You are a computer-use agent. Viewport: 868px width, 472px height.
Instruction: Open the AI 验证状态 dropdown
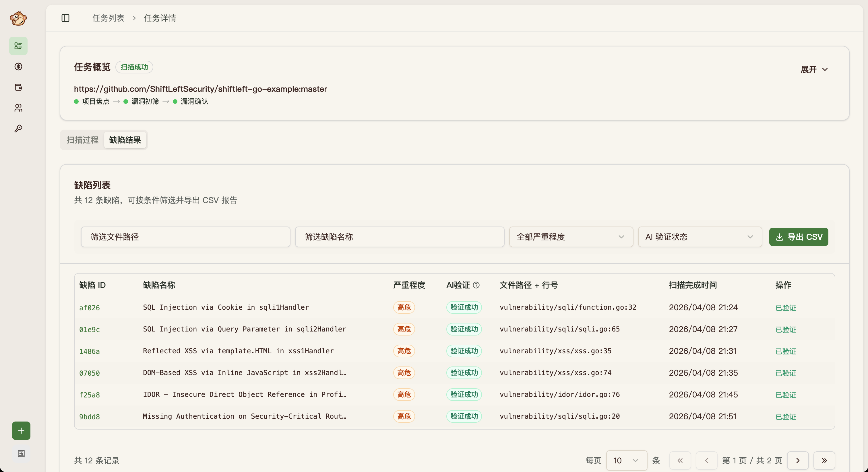tap(700, 237)
